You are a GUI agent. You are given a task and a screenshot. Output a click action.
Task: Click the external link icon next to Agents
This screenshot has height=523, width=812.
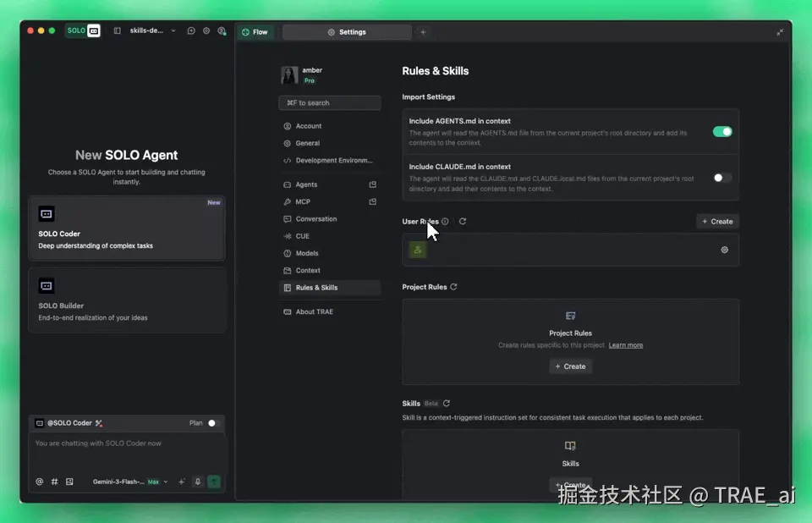[372, 184]
